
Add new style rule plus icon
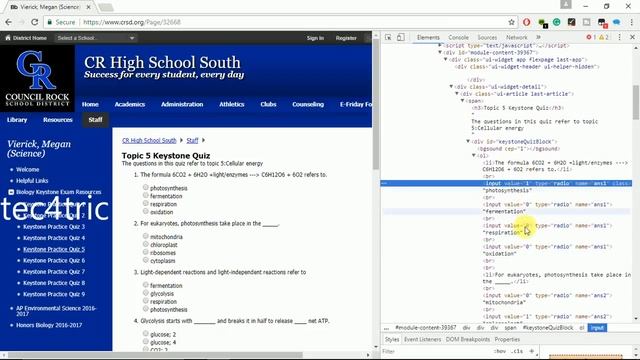coord(531,351)
